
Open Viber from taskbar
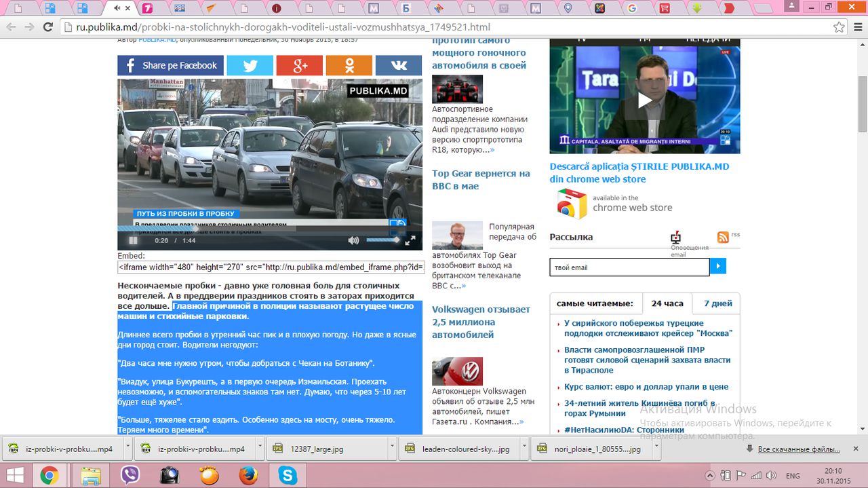tap(130, 475)
